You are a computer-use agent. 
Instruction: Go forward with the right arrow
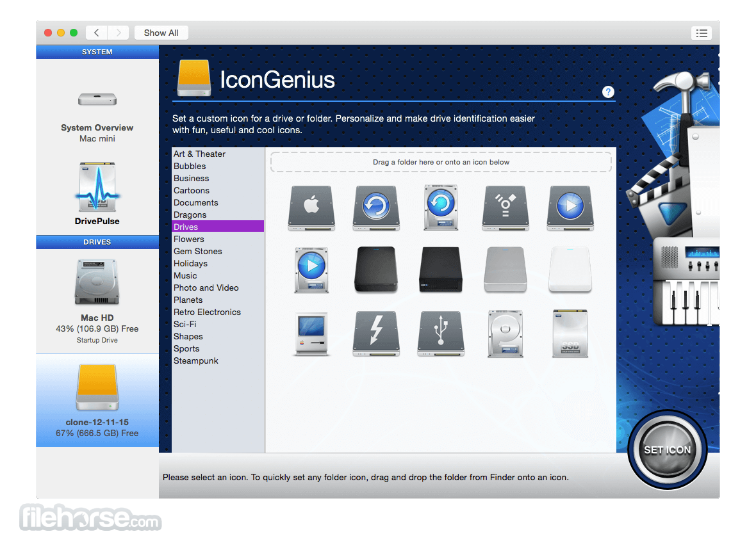(x=118, y=33)
